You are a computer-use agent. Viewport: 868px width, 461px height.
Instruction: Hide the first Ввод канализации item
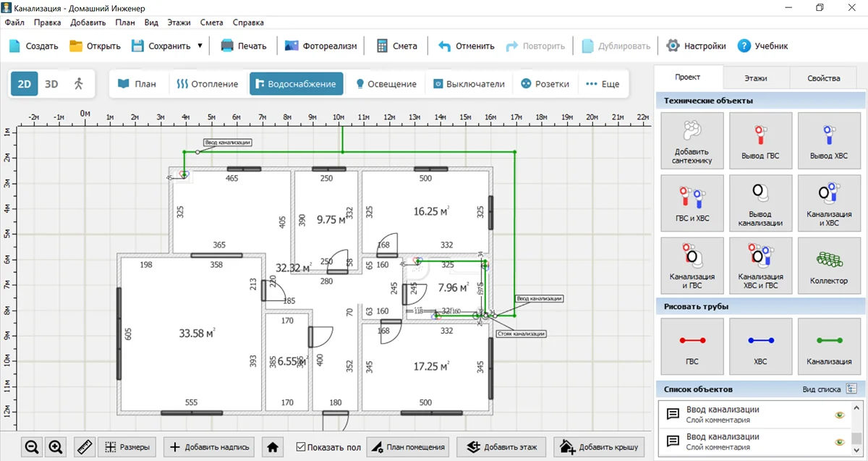[x=840, y=415]
